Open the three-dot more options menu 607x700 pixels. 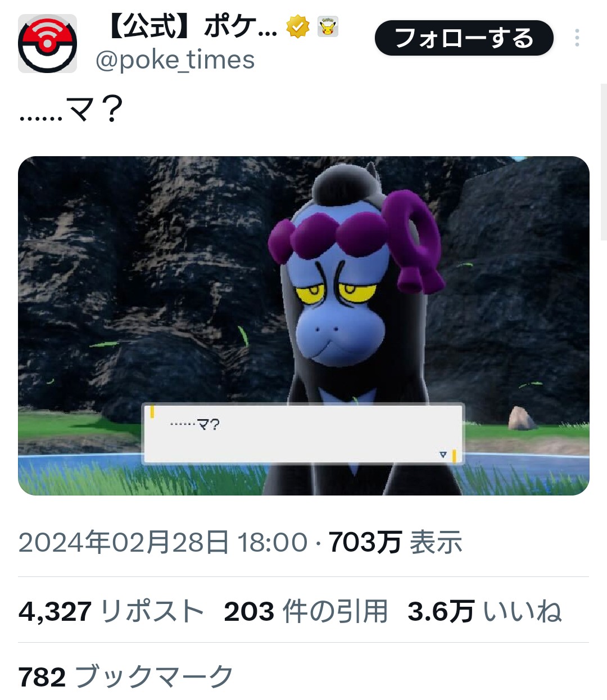tap(577, 38)
